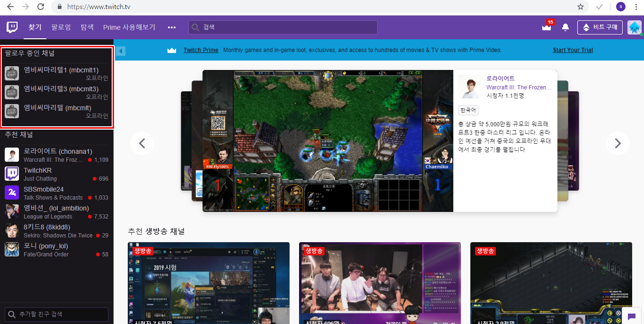Click Sekiro: Shadows Die Twice text
Screen dimensions: 644x324
[x=58, y=236]
